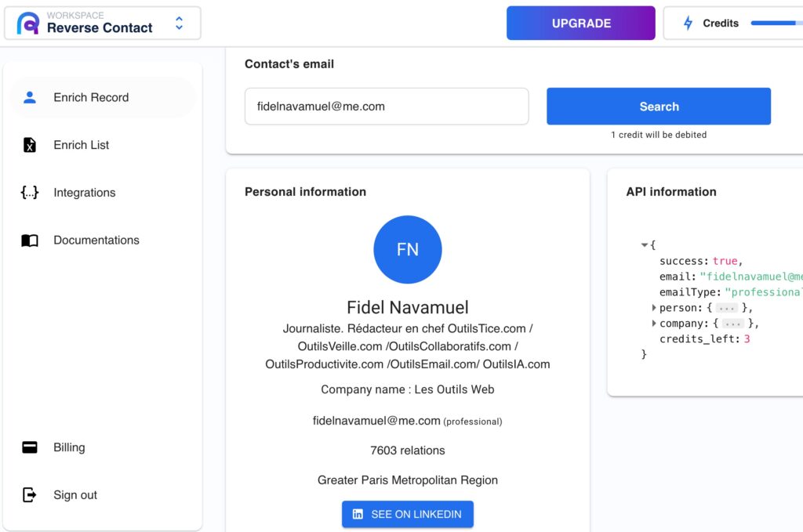Click the Billing credit card icon
This screenshot has width=803, height=532.
coord(30,447)
